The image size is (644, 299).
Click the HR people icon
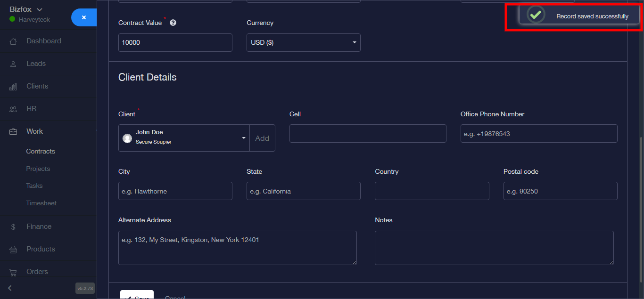(13, 109)
